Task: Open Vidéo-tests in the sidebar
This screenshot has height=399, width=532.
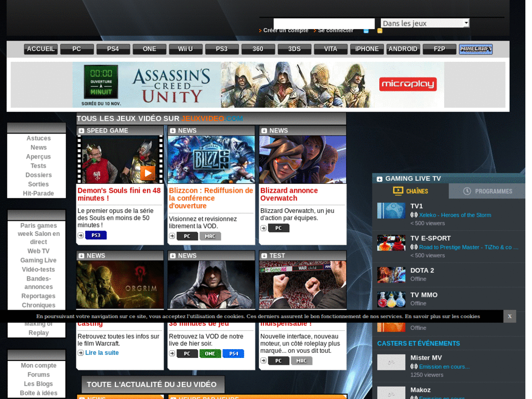Action: click(x=38, y=270)
